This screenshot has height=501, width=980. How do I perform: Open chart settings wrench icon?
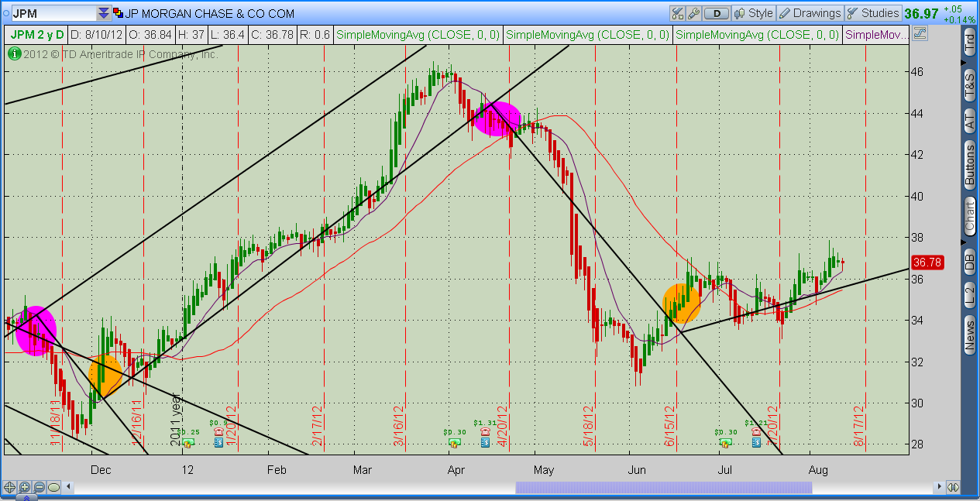coord(694,13)
